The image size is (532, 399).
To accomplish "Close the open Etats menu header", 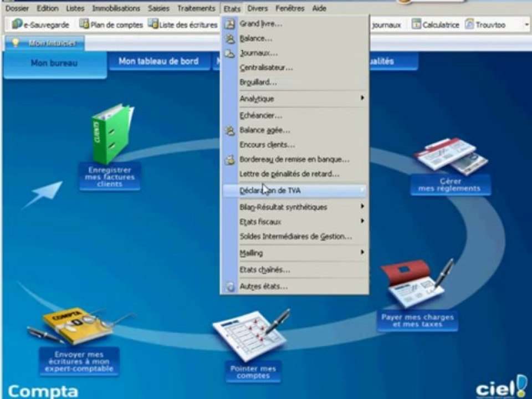I will pyautogui.click(x=232, y=8).
